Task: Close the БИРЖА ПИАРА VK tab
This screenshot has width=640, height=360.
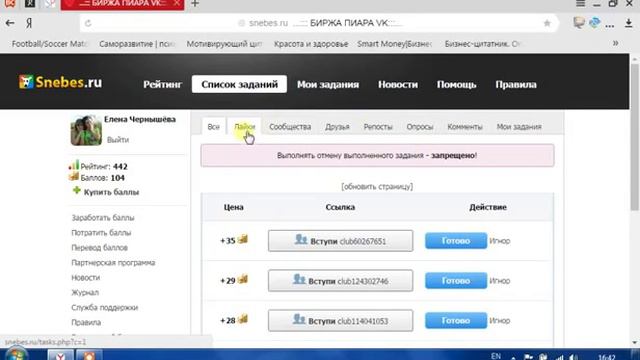Action: 177,3
